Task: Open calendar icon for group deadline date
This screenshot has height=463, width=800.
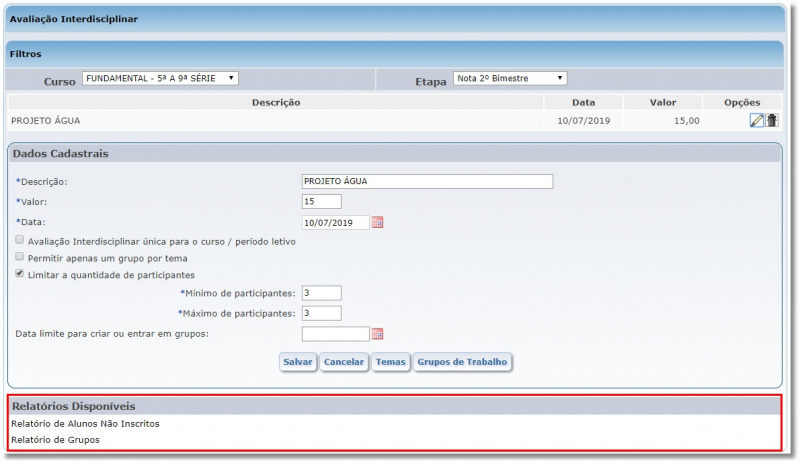Action: [x=378, y=334]
